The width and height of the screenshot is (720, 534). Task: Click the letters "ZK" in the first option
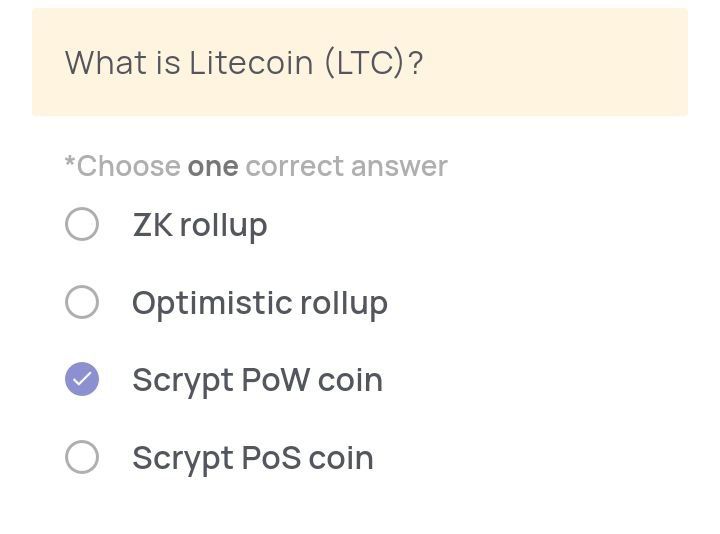(x=153, y=225)
